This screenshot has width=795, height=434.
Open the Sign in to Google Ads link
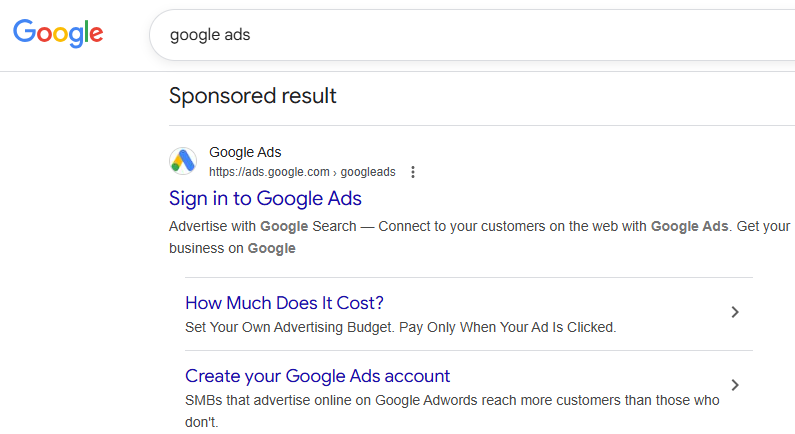click(x=265, y=198)
